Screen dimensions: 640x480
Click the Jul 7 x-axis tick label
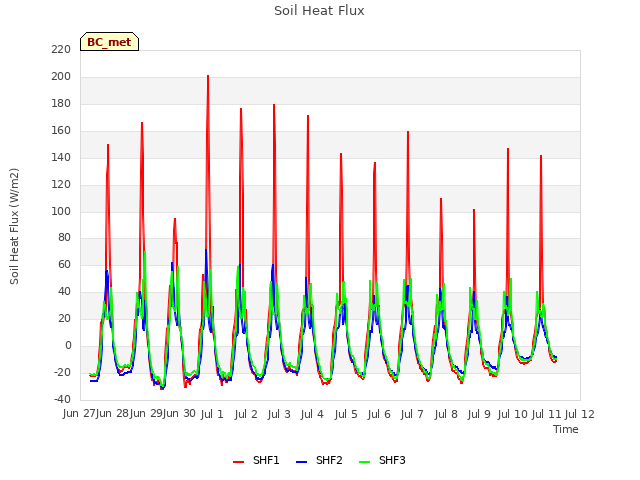(412, 414)
